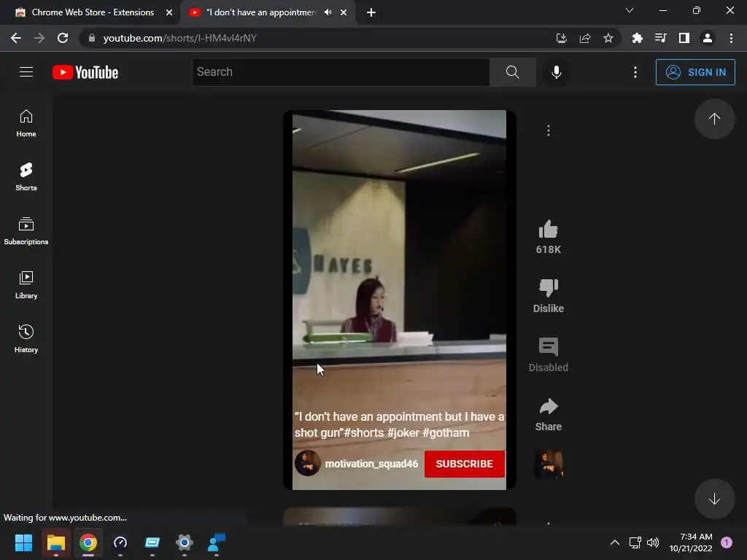The width and height of the screenshot is (747, 560).
Task: Open the network tray icon
Action: [635, 542]
